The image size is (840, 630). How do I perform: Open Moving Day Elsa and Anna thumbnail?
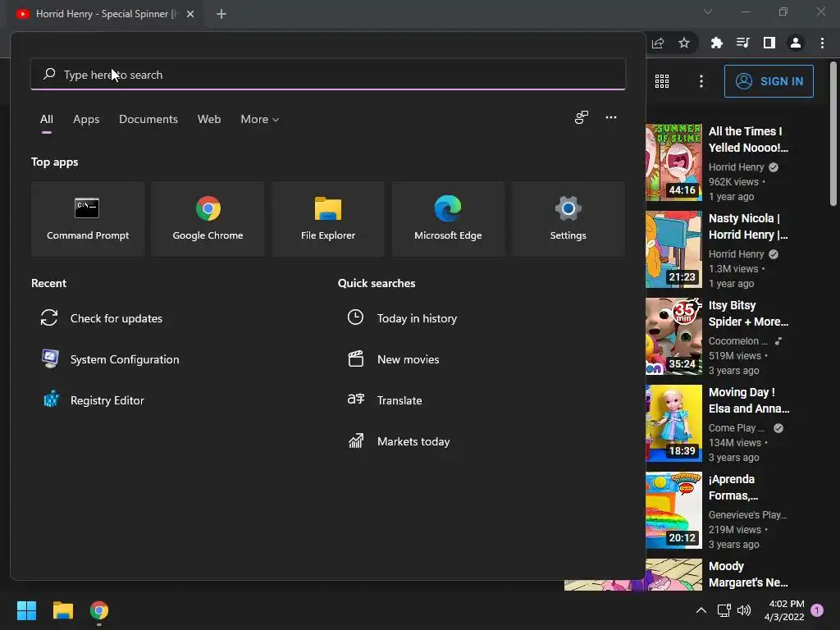point(673,423)
